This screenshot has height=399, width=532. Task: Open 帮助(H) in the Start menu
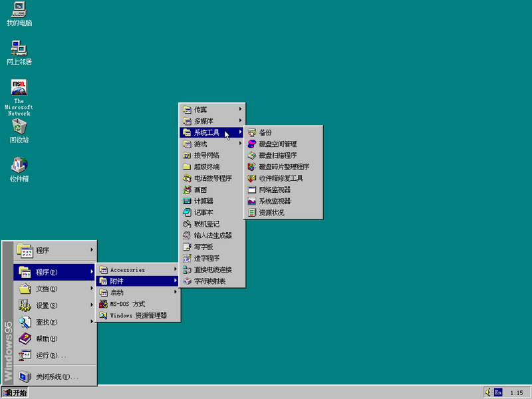click(x=55, y=338)
